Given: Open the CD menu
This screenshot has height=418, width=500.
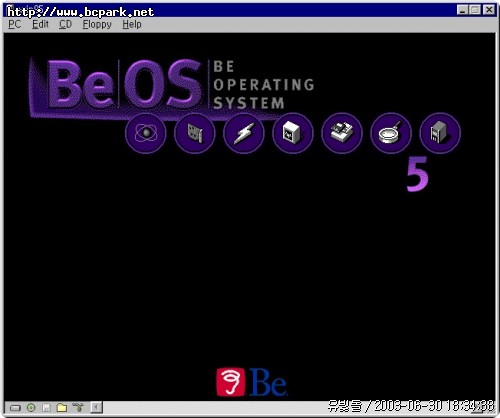Looking at the screenshot, I should click(x=65, y=24).
